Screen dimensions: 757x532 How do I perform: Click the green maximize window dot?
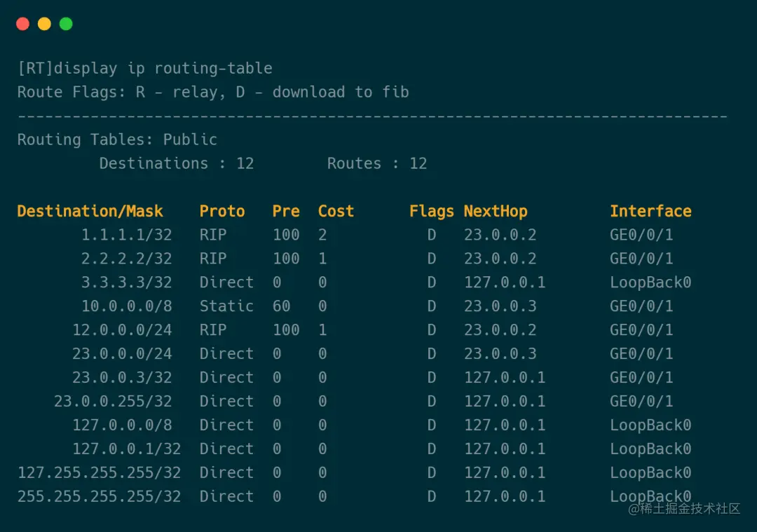66,24
